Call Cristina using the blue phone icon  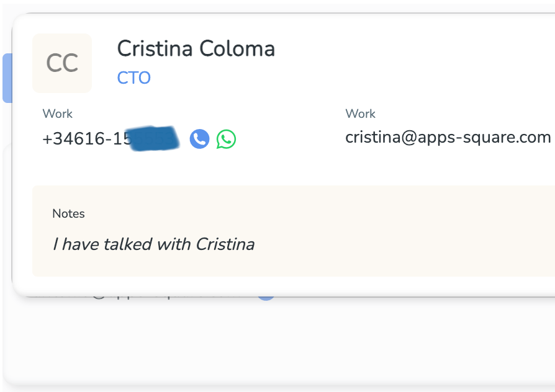coord(200,139)
